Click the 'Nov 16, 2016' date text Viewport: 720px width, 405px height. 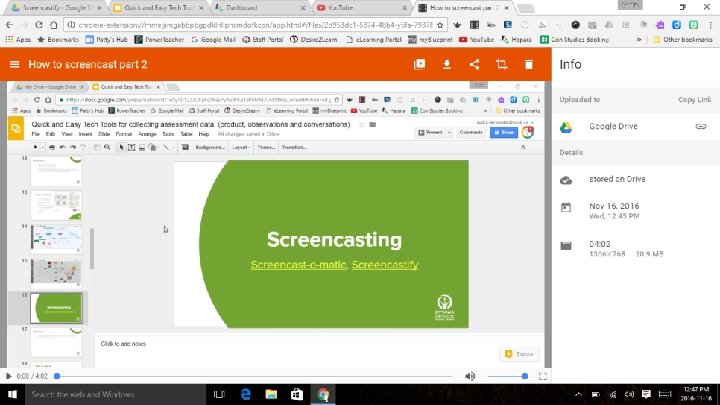coord(614,206)
